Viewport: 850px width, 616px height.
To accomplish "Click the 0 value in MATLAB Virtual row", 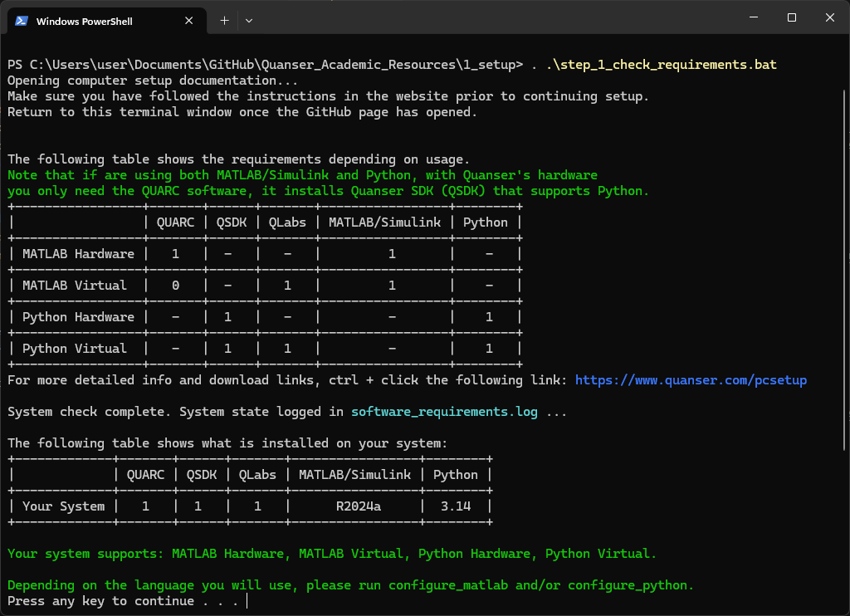I will [x=175, y=286].
